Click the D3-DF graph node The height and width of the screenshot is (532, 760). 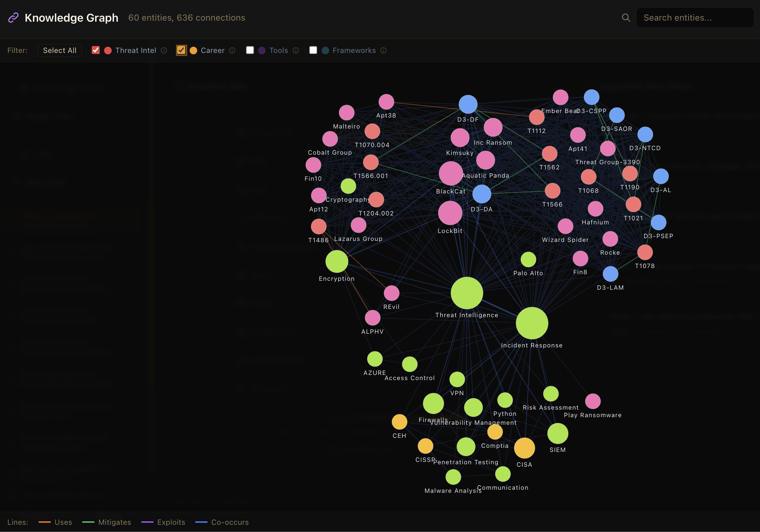point(468,104)
